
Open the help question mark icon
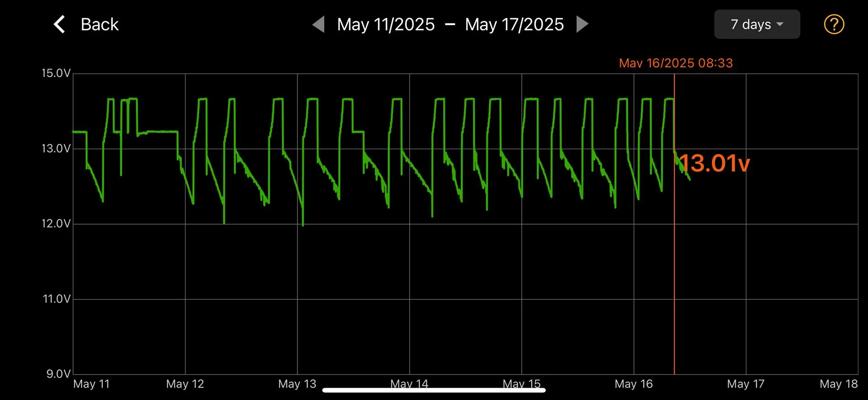(x=834, y=24)
